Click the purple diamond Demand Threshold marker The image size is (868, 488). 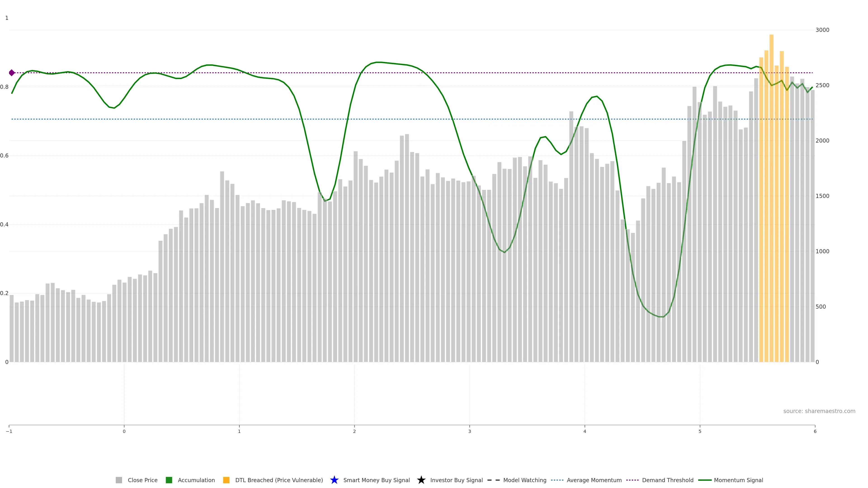pyautogui.click(x=12, y=73)
